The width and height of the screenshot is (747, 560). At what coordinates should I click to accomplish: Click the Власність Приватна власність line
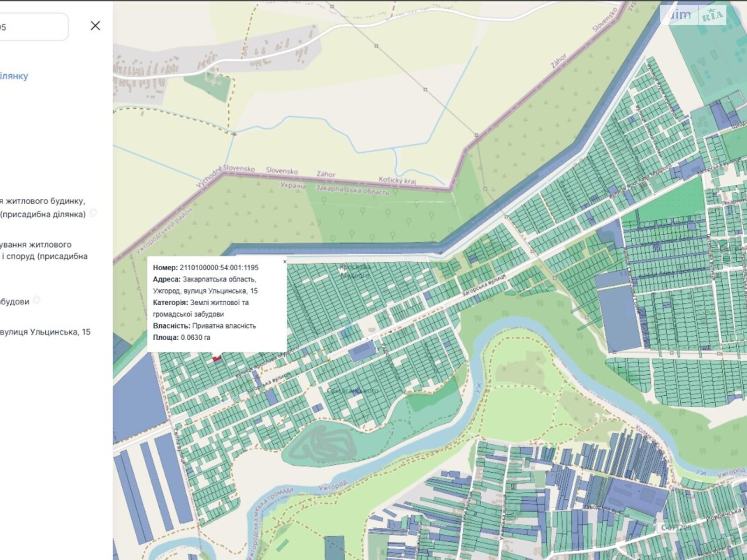pyautogui.click(x=204, y=326)
